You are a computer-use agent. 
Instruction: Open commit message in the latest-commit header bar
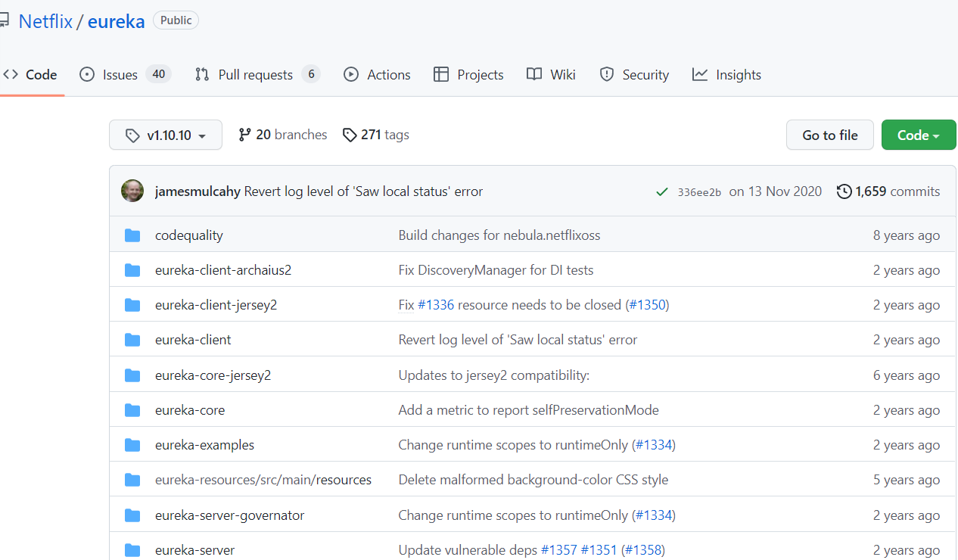pos(364,191)
